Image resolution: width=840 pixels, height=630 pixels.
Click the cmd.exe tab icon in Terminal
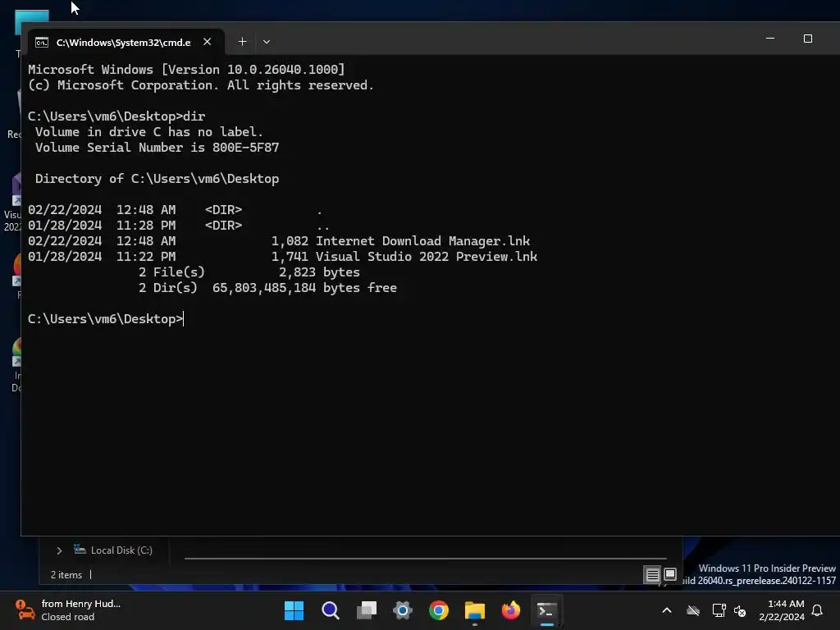click(x=42, y=43)
